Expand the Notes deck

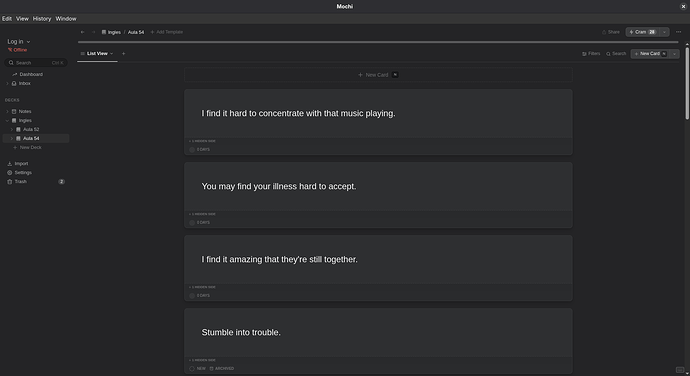(7, 111)
